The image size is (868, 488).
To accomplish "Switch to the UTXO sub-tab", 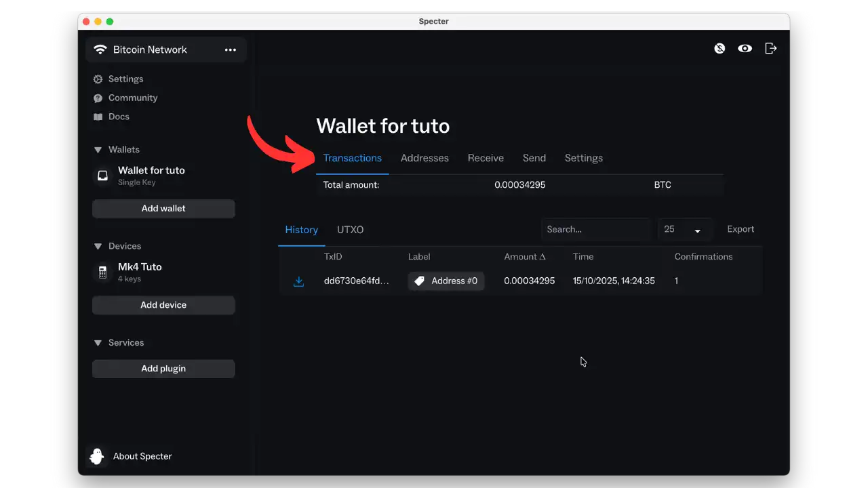I will click(351, 230).
